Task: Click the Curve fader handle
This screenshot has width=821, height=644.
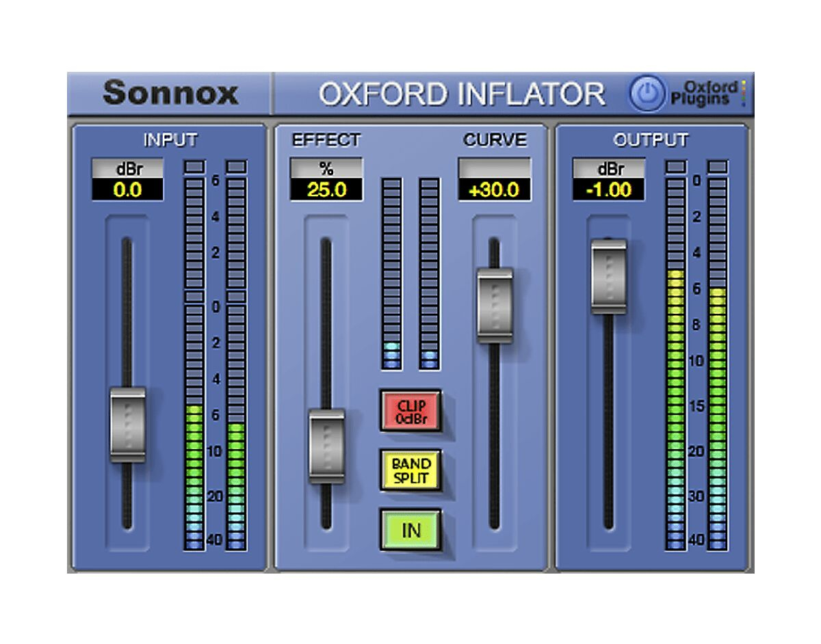Action: tap(495, 305)
